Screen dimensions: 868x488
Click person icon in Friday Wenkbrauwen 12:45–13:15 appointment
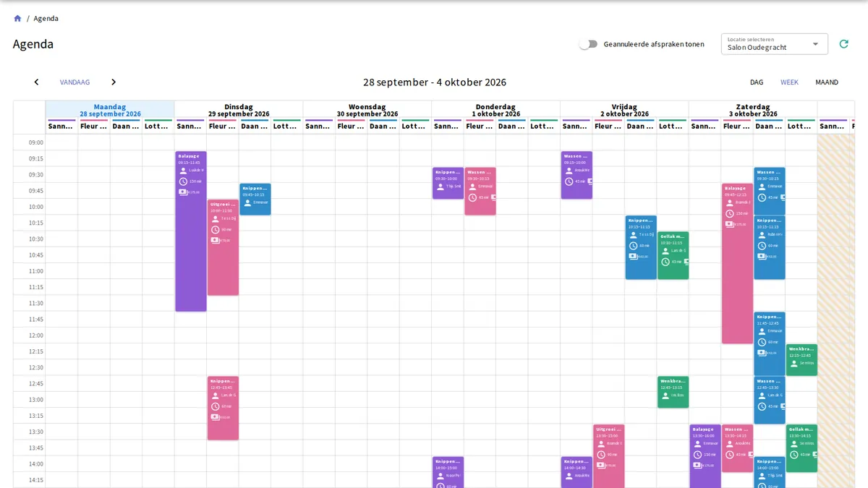coord(665,395)
